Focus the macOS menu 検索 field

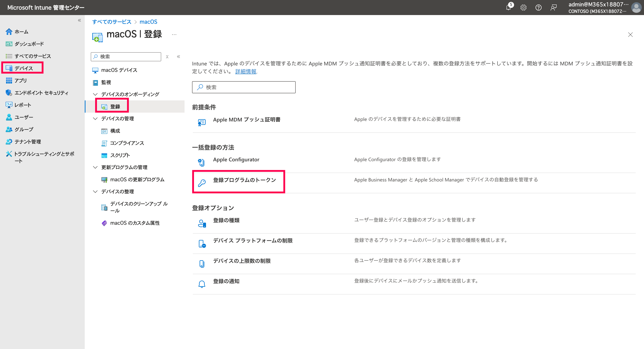(x=126, y=57)
